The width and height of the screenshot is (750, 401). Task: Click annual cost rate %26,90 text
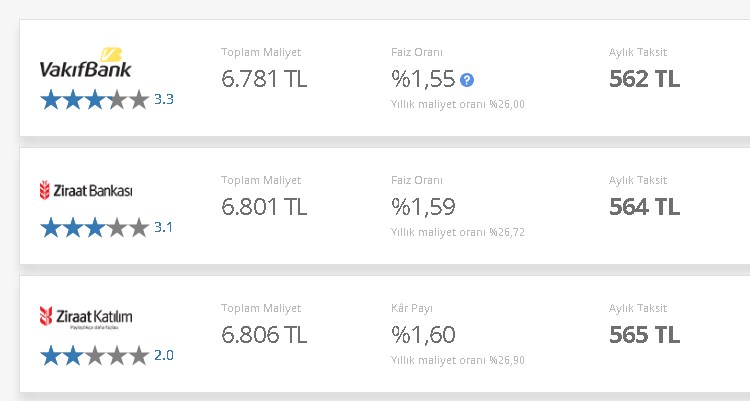[458, 360]
